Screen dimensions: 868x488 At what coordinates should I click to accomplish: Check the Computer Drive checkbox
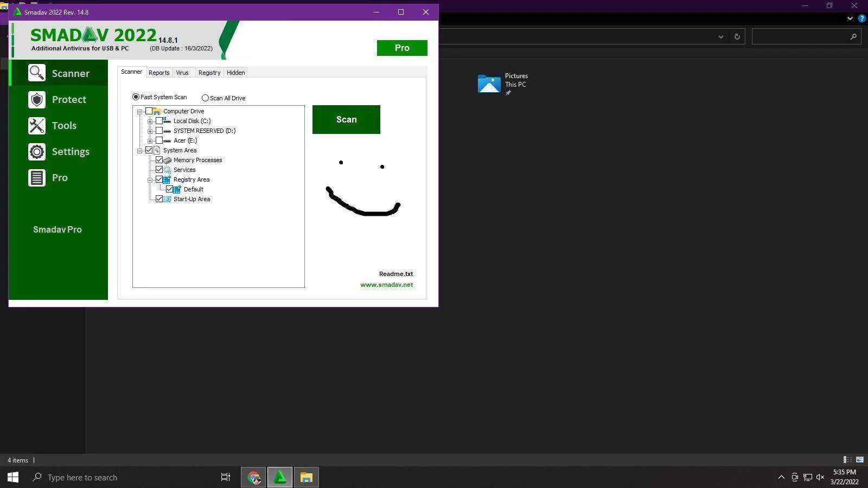pos(149,111)
